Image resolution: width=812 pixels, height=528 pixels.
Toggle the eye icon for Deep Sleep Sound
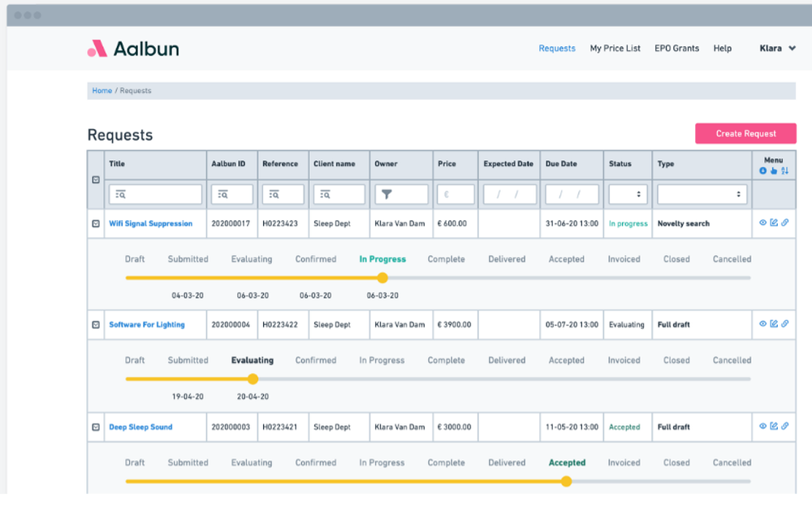[762, 426]
